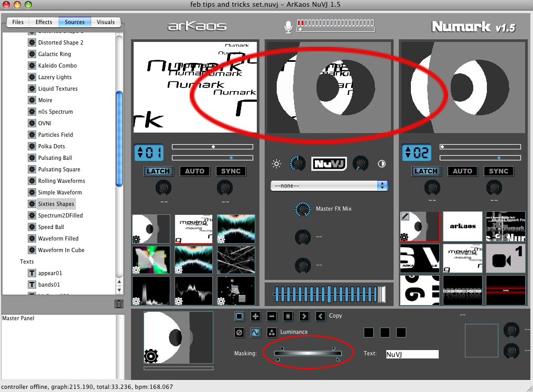Click the Text input field containing NuVJ
The width and height of the screenshot is (533, 392).
(x=412, y=354)
